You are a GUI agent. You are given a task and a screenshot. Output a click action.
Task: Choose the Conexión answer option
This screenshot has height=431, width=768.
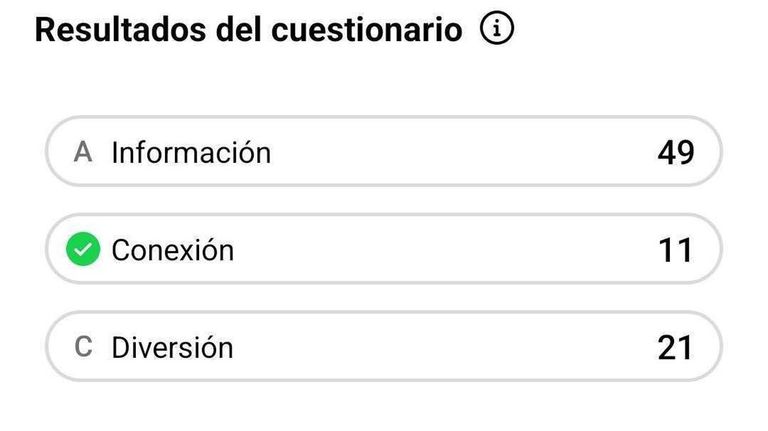pos(384,249)
